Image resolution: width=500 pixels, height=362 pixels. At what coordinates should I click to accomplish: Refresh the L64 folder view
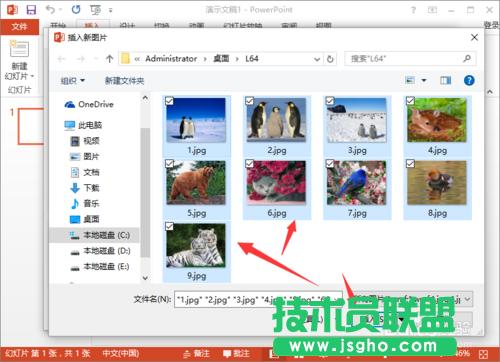[x=330, y=59]
